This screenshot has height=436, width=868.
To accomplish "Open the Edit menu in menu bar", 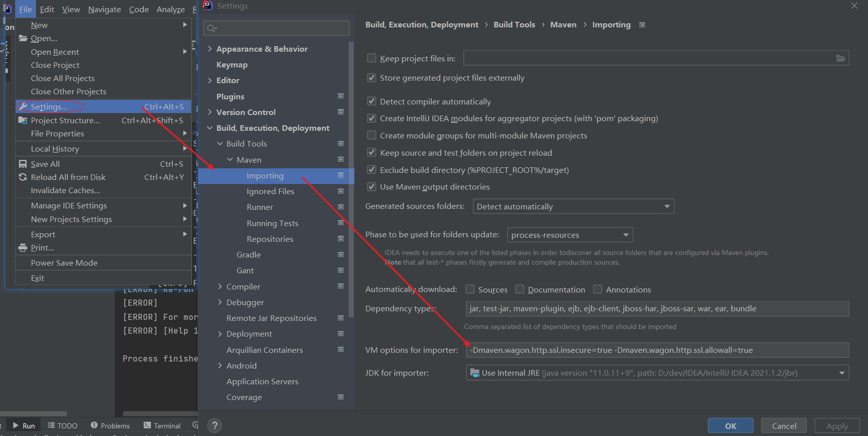I will pos(47,9).
